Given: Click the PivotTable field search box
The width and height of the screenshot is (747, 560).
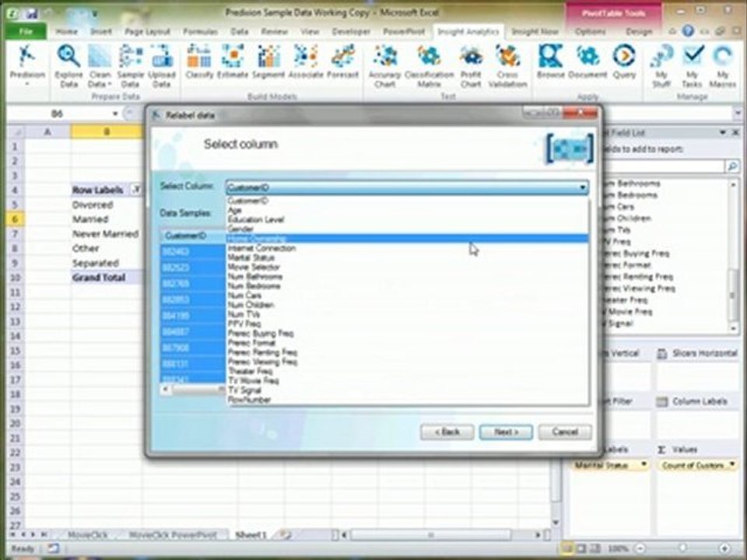Looking at the screenshot, I should (x=664, y=166).
